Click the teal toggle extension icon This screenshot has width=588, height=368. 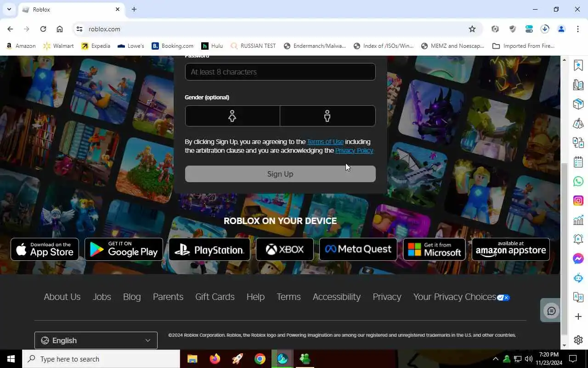[529, 29]
